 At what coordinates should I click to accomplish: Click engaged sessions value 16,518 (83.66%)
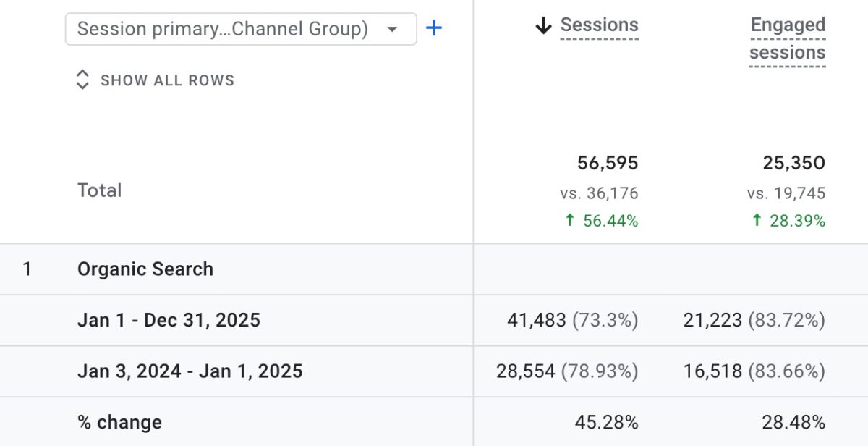point(754,371)
